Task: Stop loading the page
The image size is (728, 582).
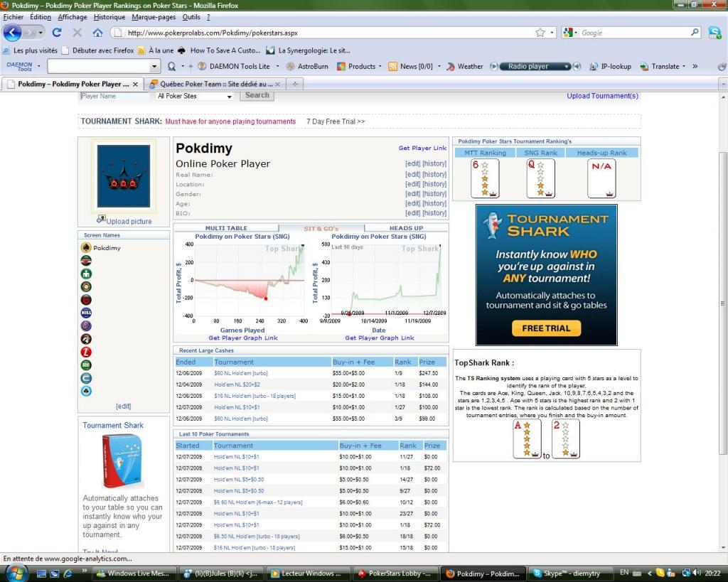Action: pos(77,33)
